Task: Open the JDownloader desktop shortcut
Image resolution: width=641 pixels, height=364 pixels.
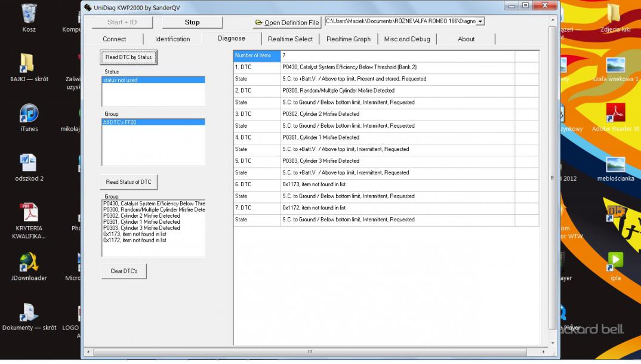Action: pyautogui.click(x=29, y=263)
